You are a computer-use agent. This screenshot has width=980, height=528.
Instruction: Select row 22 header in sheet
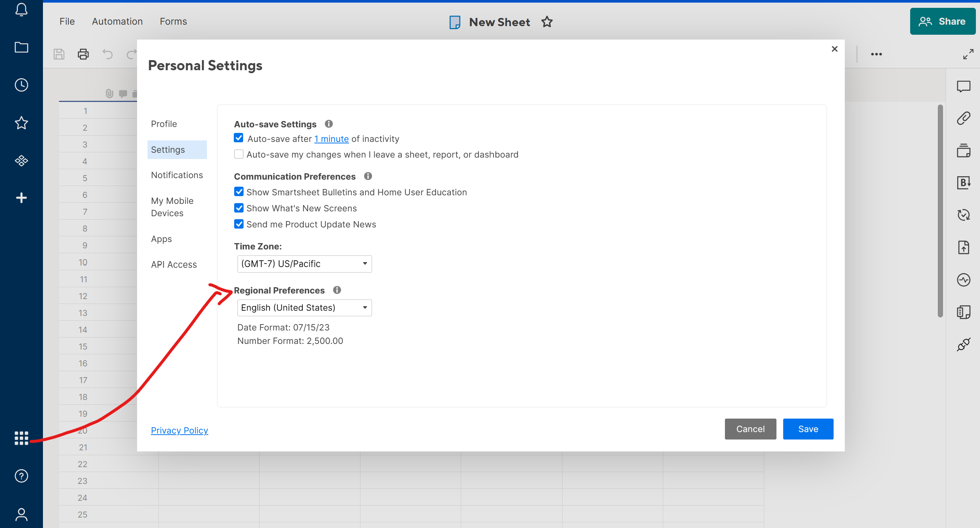click(83, 464)
